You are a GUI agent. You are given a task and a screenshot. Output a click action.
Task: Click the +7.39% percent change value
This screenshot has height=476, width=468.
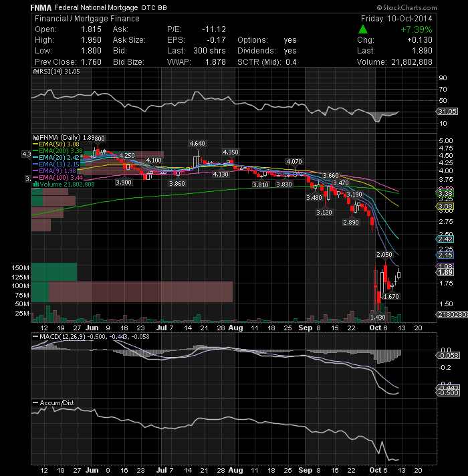coord(416,29)
